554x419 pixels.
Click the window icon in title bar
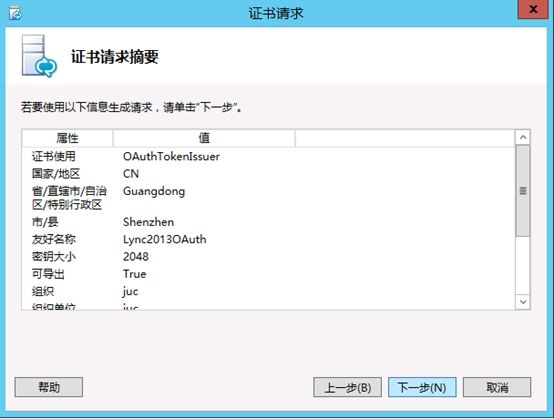click(15, 14)
